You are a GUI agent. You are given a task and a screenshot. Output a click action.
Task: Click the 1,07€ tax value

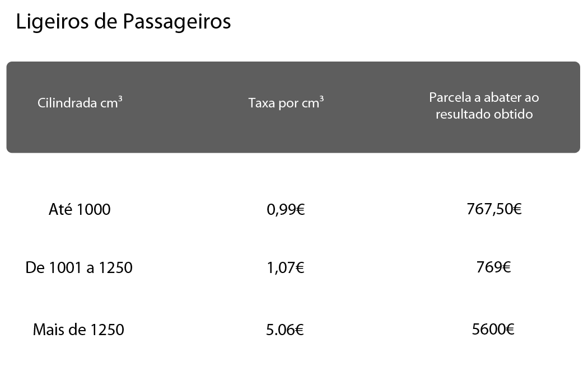click(286, 268)
